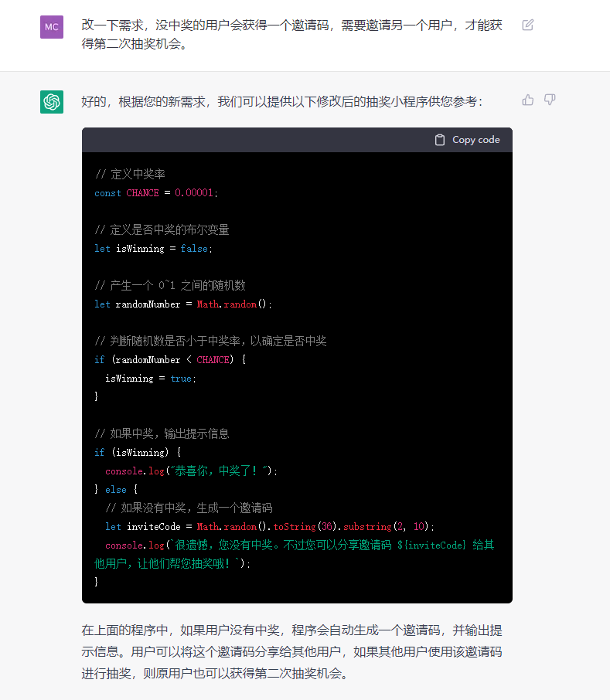Screen dimensions: 610x700
Task: Click the purple MC user avatar
Action: (52, 26)
